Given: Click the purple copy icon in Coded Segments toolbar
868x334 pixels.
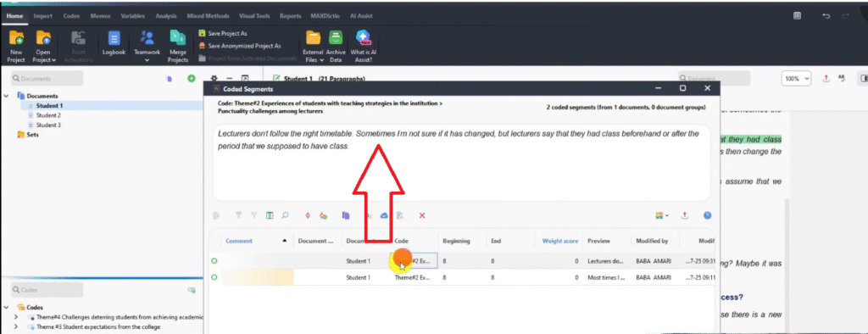Looking at the screenshot, I should tap(346, 215).
